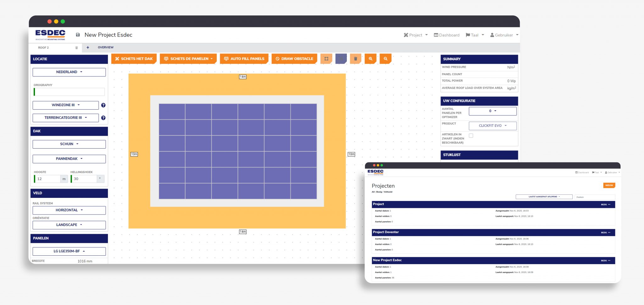The image size is (644, 305).
Task: Open the Nederland location dropdown
Action: (69, 72)
